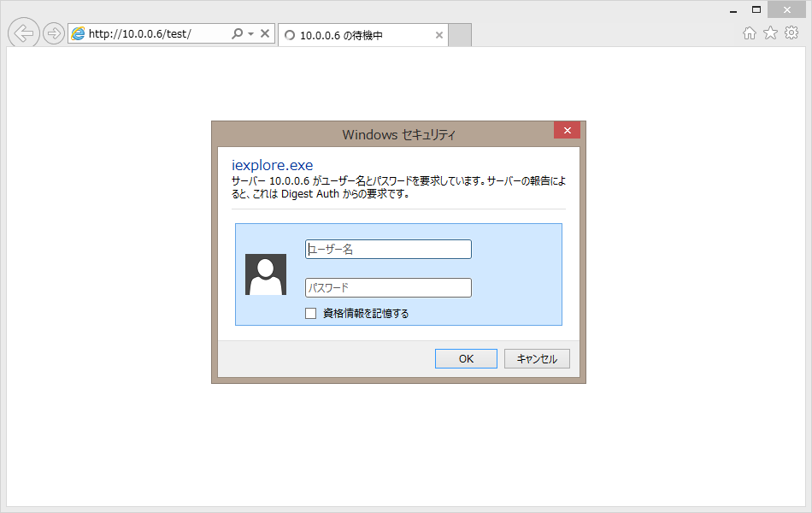Image resolution: width=812 pixels, height=513 pixels.
Task: Open the Tools gear icon
Action: [791, 33]
